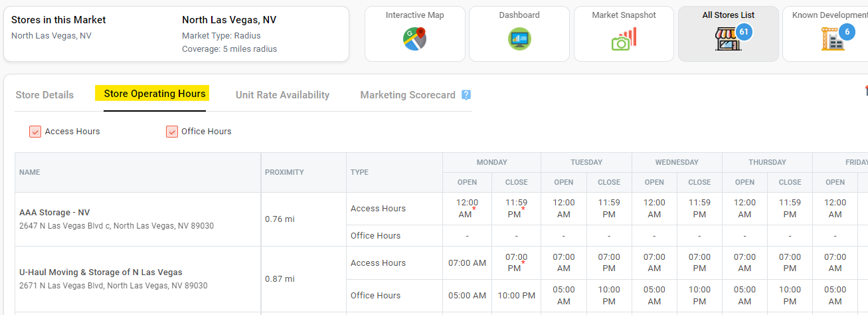Click the U-Haul Office Hours type cell
This screenshot has width=868, height=315.
tap(394, 296)
